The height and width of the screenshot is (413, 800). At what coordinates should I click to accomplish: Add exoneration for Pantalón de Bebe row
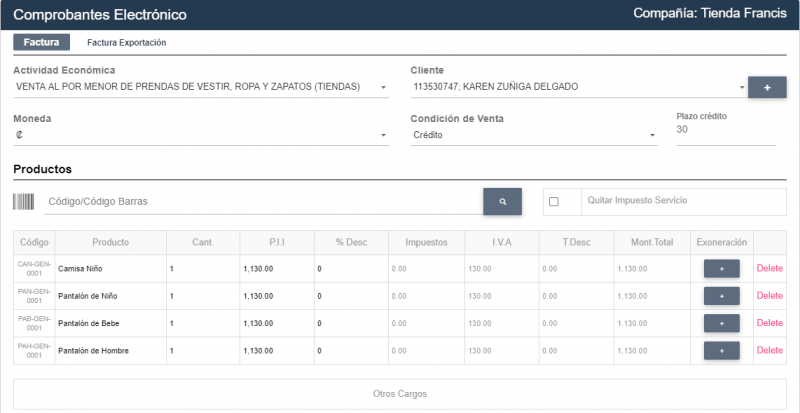click(721, 323)
